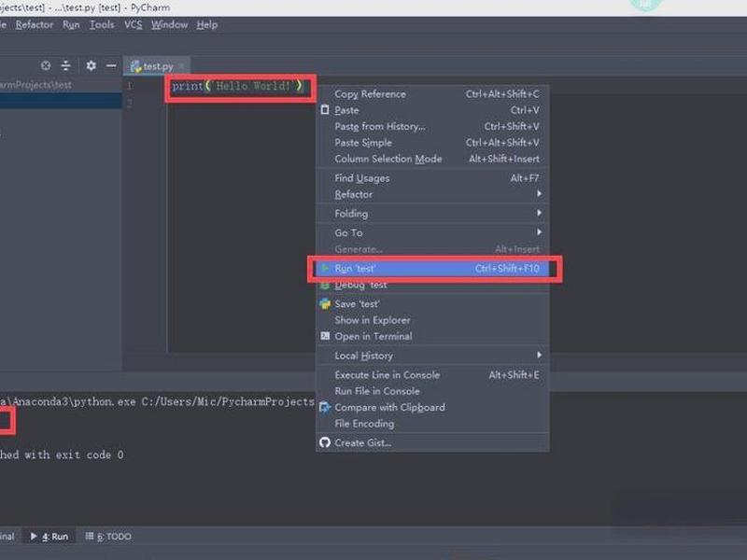747x560 pixels.
Task: Choose Paste from History entry
Action: tap(432, 126)
